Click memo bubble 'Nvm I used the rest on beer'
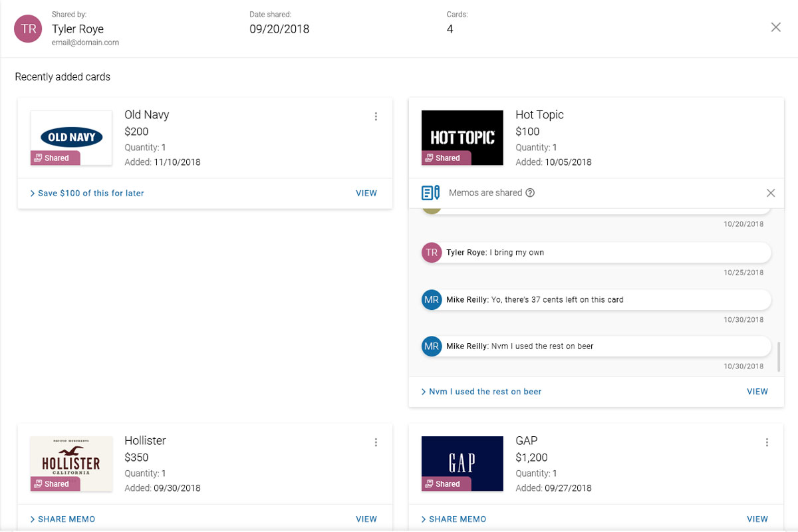 point(597,346)
